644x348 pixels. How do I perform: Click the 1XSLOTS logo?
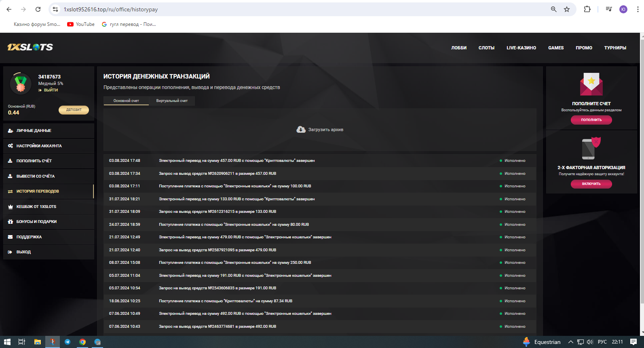30,47
